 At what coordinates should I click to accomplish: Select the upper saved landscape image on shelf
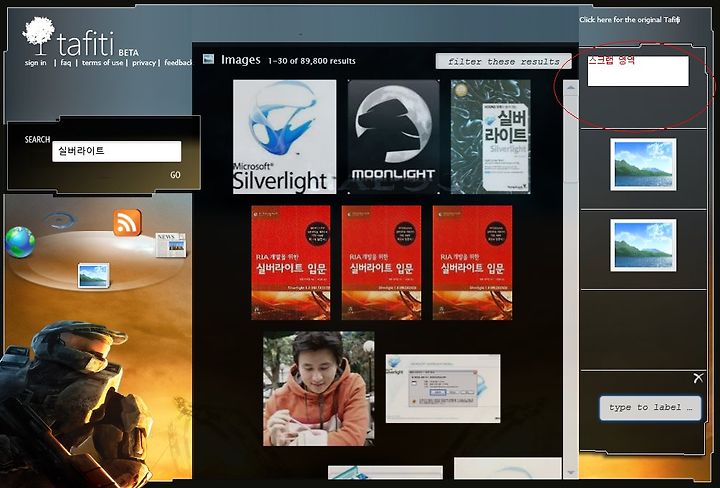point(643,164)
